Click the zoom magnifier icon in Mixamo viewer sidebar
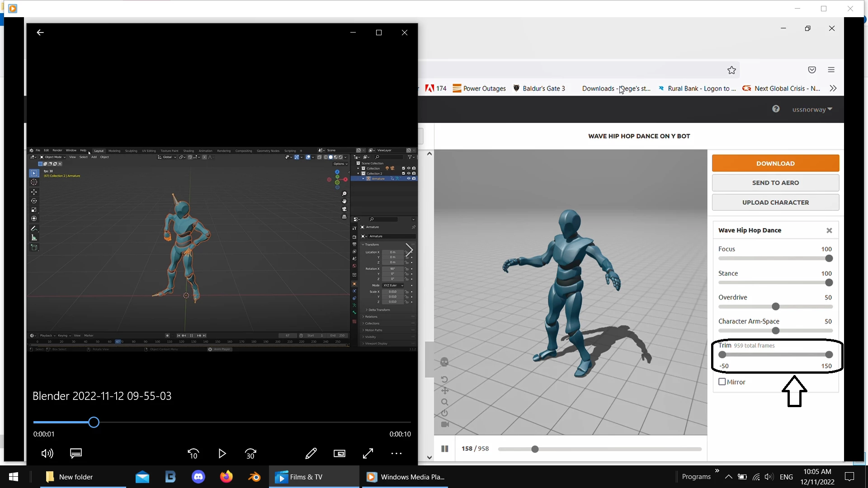868x488 pixels. pyautogui.click(x=445, y=402)
